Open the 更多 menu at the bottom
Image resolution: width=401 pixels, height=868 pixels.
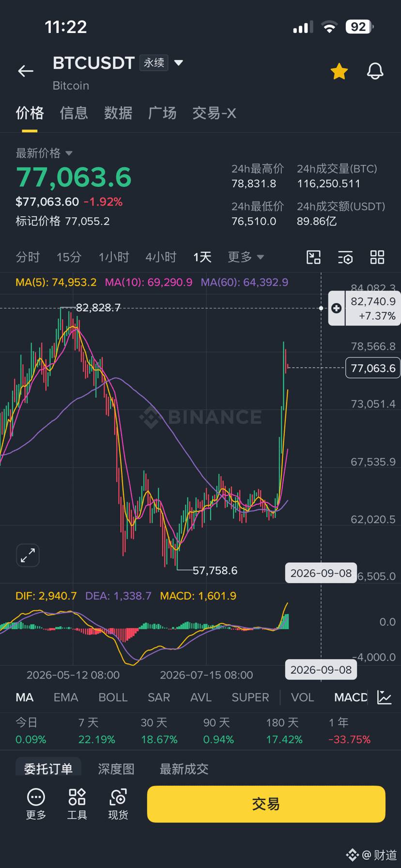point(36,804)
